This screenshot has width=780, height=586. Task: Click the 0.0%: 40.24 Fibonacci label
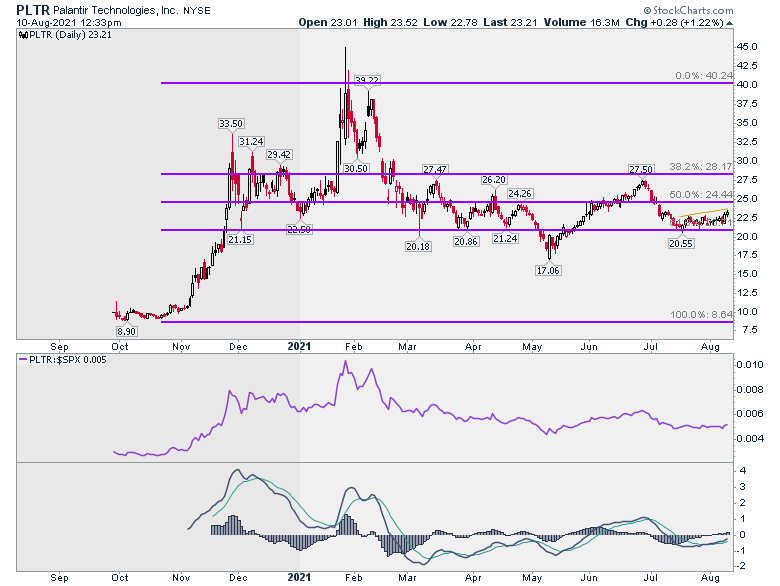pos(704,76)
